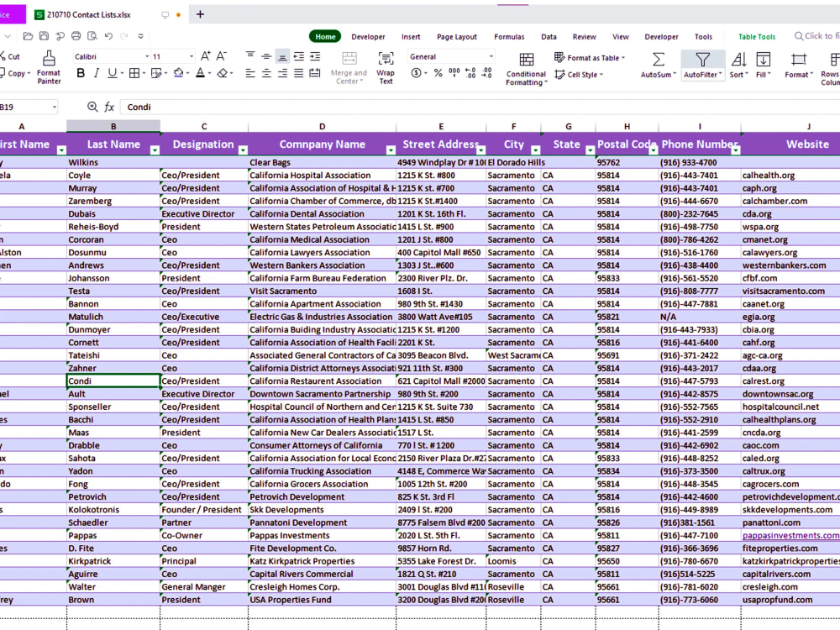This screenshot has width=840, height=630.
Task: Click the decrease indent icon
Action: (299, 55)
